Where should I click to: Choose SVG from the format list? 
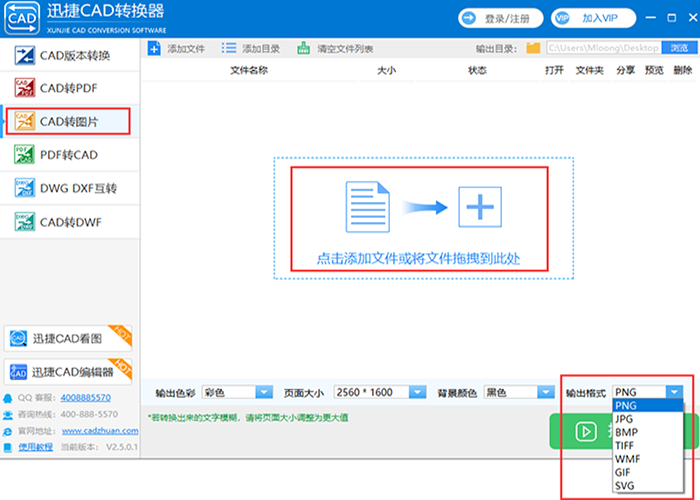pos(648,486)
